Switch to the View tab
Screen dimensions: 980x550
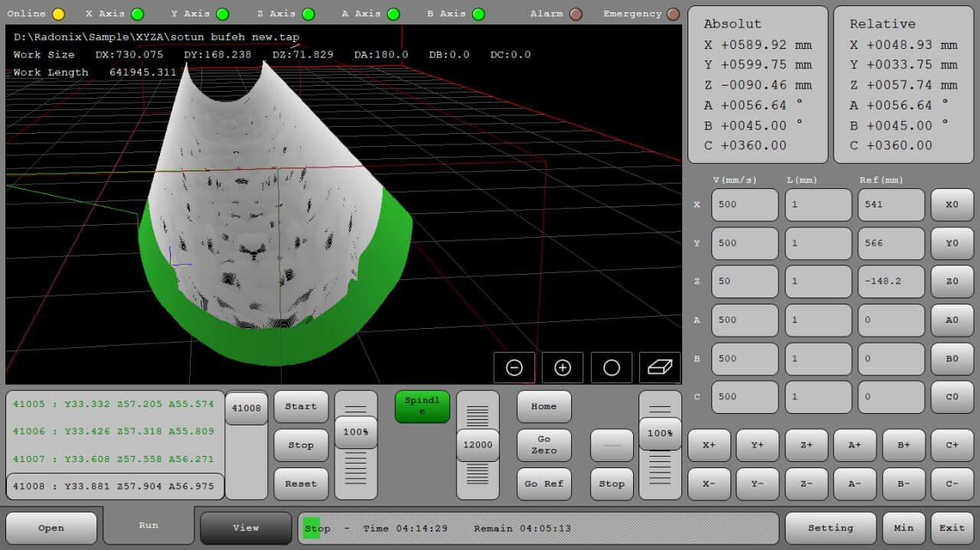point(246,527)
